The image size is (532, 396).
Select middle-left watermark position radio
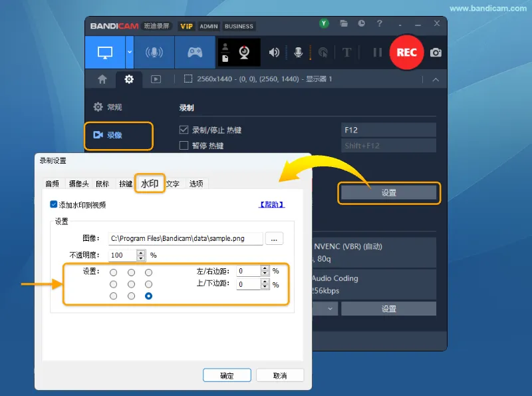(113, 284)
